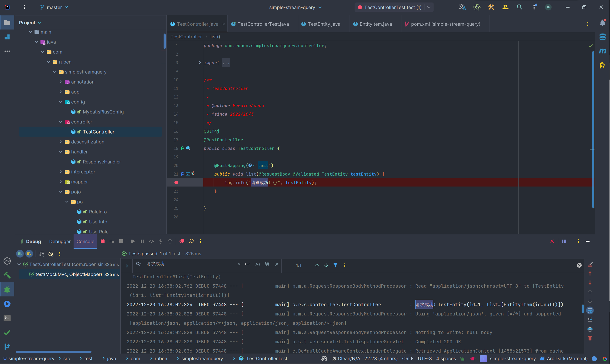Toggle Regex option in console search
The width and height of the screenshot is (610, 364).
click(x=277, y=264)
